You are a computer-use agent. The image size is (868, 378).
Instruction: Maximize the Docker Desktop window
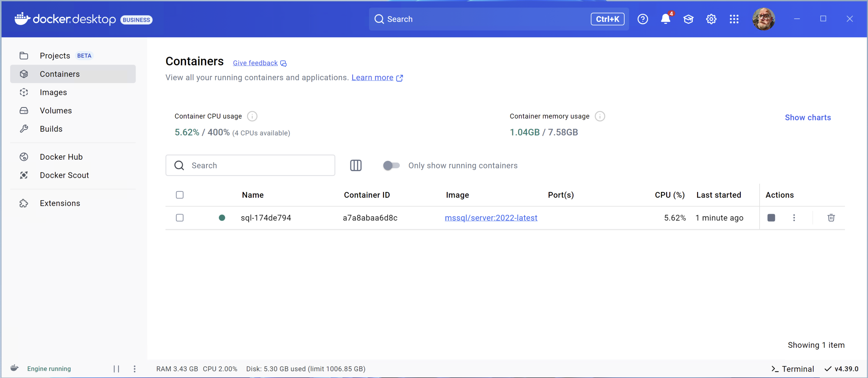pyautogui.click(x=823, y=18)
